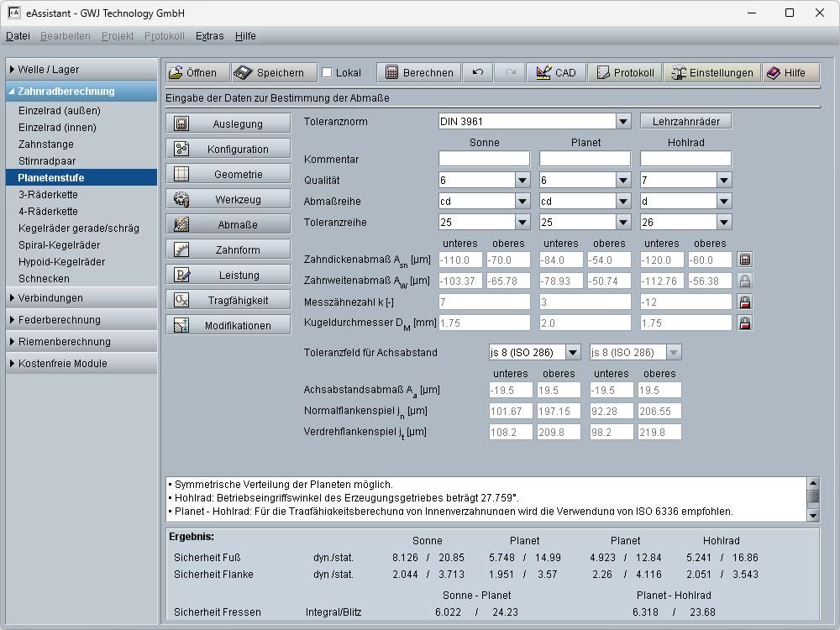Open the Toleranznorm DIN 3961 dropdown
Viewport: 840px width, 630px height.
pos(622,122)
